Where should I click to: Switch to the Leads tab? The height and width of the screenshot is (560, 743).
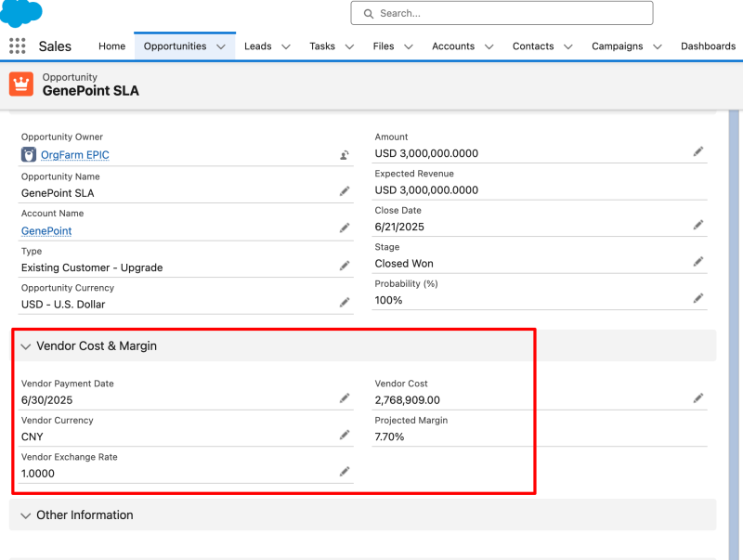tap(258, 46)
